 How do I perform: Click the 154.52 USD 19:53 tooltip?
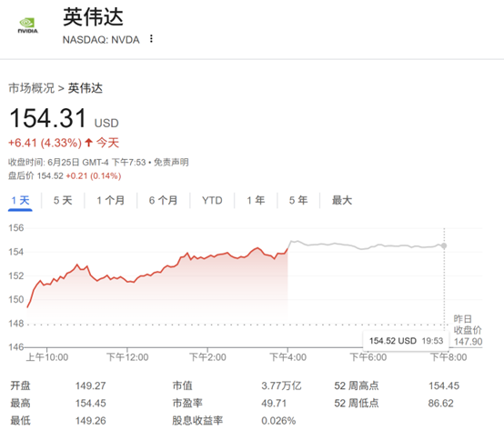coord(406,341)
